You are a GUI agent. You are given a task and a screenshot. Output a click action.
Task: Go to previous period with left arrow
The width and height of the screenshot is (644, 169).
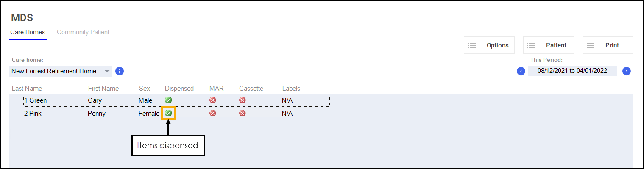521,71
